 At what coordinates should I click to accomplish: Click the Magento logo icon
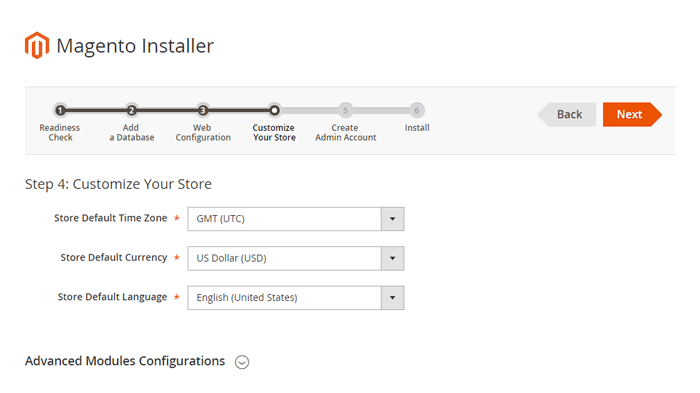click(x=37, y=45)
